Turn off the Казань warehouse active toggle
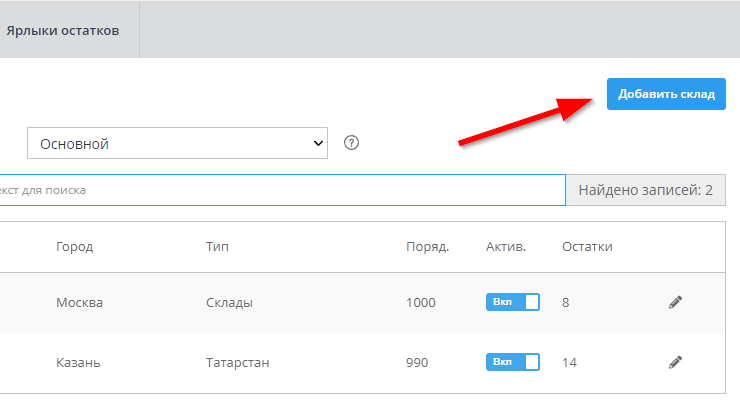 (x=512, y=362)
